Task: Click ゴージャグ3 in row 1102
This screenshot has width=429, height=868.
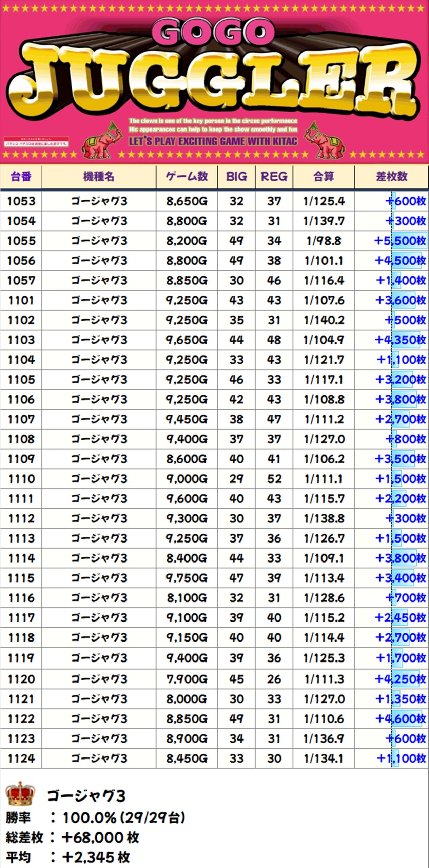Action: (99, 320)
